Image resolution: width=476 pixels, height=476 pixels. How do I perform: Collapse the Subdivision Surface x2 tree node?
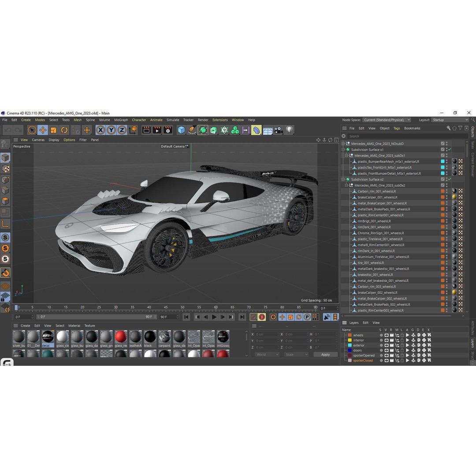[343, 179]
